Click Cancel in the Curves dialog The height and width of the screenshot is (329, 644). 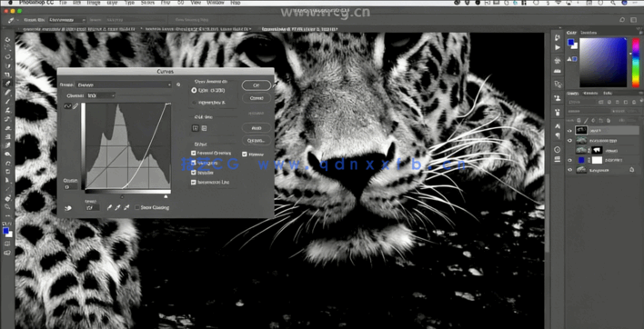coord(257,98)
